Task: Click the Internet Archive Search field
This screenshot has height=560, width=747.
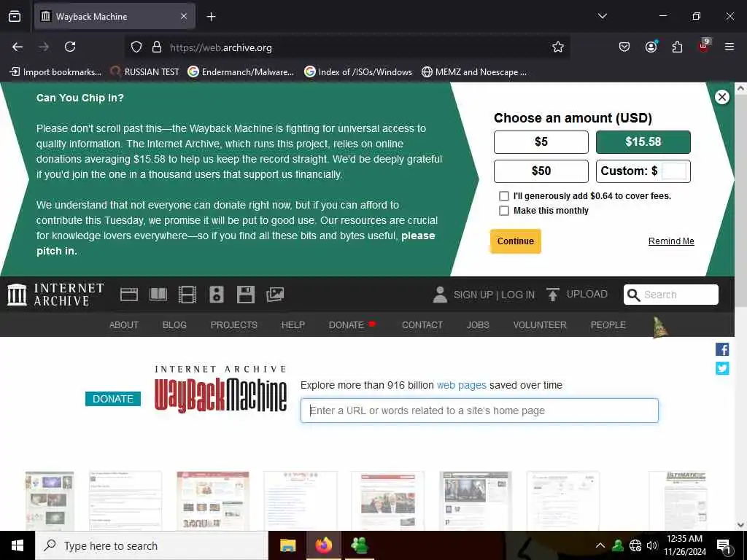Action: point(671,295)
